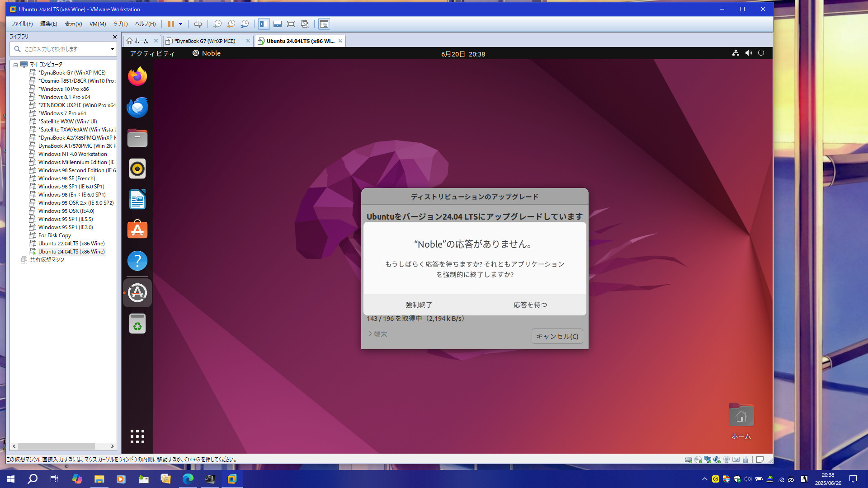Viewport: 868px width, 488px height.
Task: Show applications grid button in dock
Action: pyautogui.click(x=137, y=436)
